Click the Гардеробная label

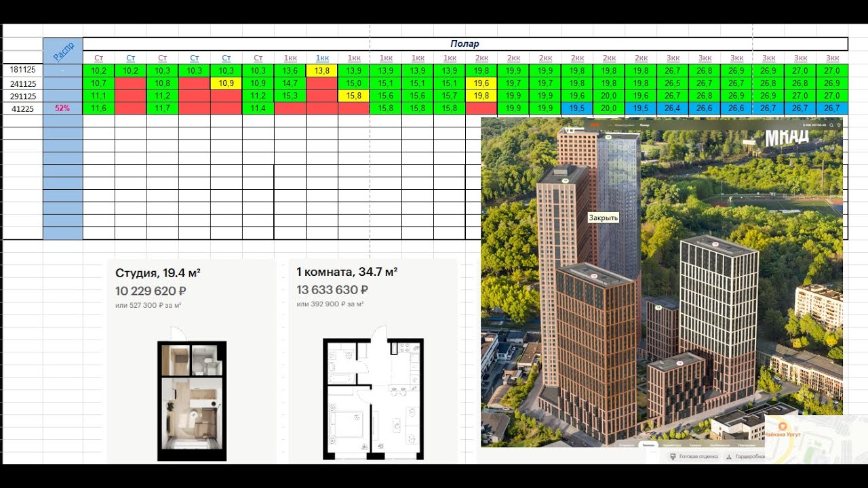(x=751, y=457)
